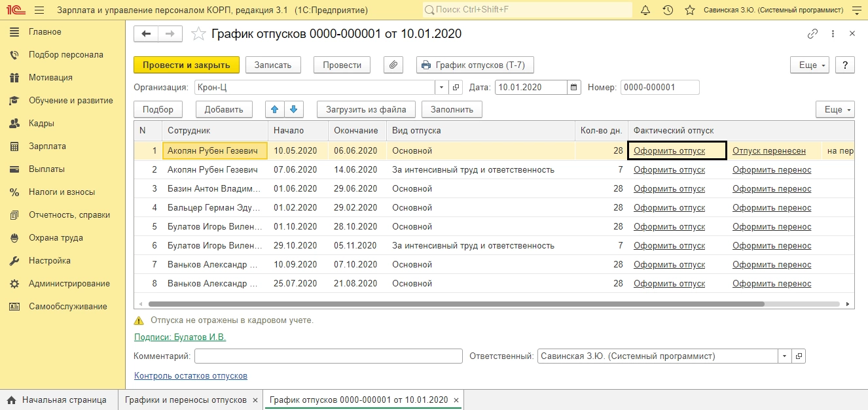Expand the Ответственный dropdown list
868x410 pixels.
click(x=784, y=357)
